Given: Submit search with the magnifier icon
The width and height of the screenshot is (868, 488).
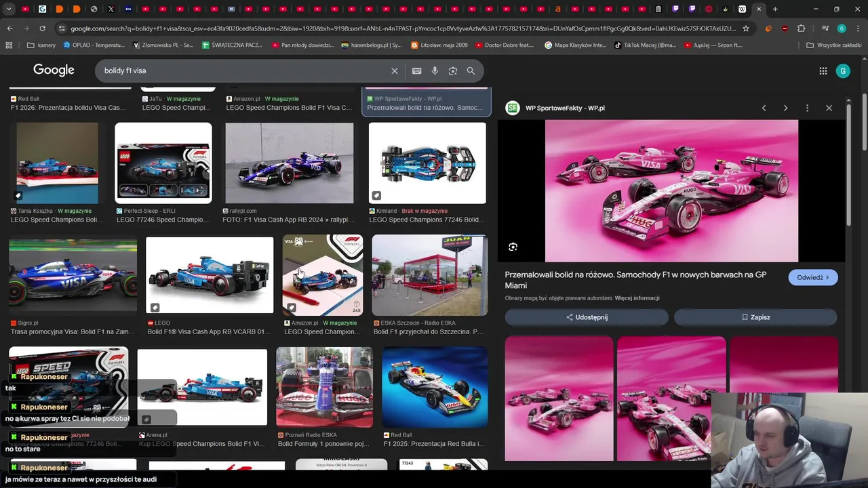Looking at the screenshot, I should click(471, 70).
